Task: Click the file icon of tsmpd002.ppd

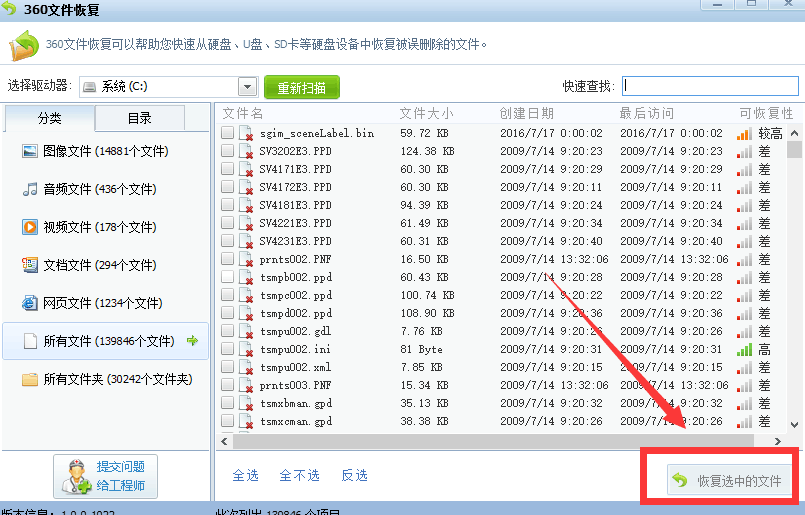Action: point(246,313)
